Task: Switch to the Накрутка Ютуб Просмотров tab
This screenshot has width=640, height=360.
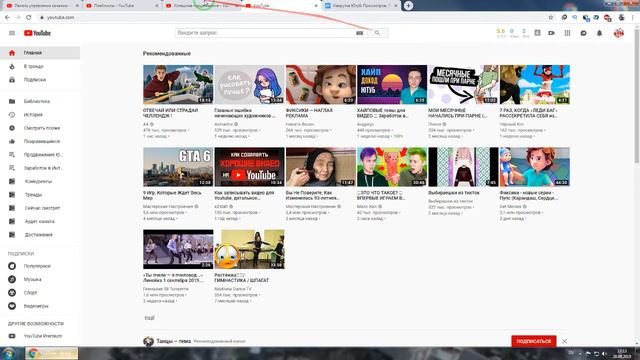Action: (x=361, y=6)
